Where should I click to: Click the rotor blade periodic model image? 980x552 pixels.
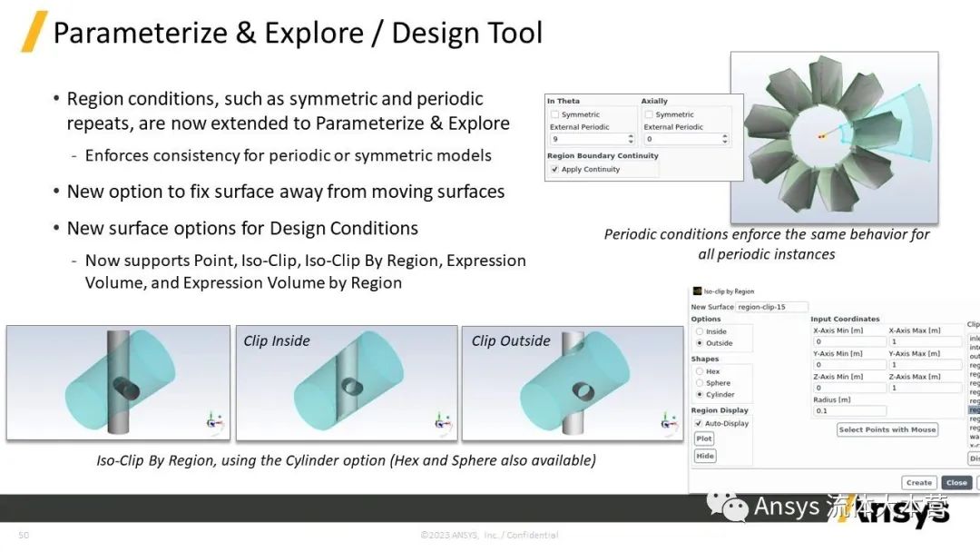(835, 137)
